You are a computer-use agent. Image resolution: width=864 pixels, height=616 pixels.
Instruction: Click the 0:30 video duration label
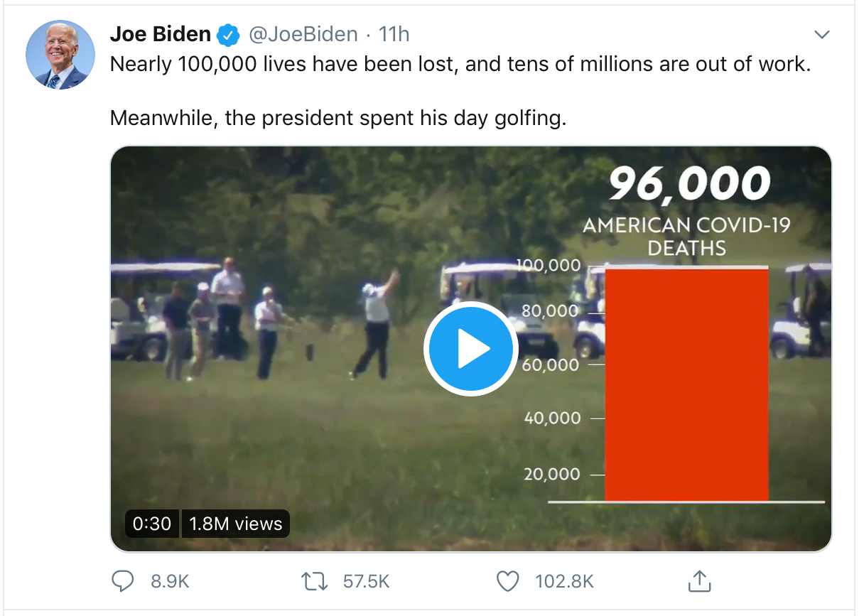click(x=152, y=524)
